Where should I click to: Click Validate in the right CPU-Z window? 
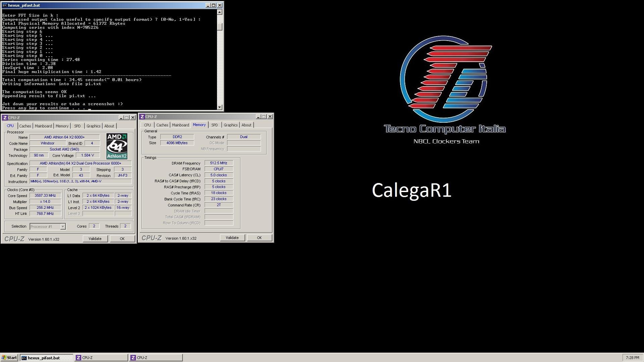click(232, 238)
